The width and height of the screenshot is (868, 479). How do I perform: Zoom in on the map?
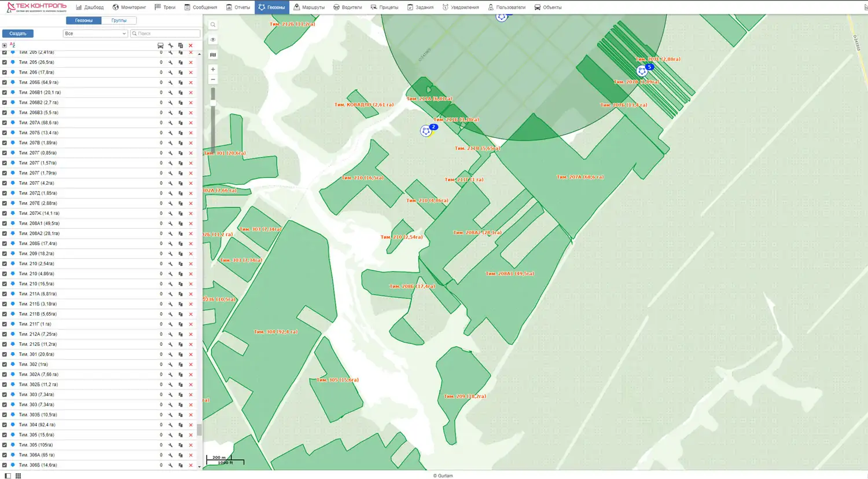(213, 70)
